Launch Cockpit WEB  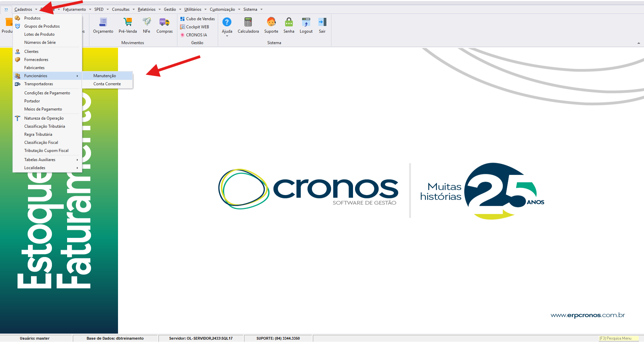pos(198,27)
